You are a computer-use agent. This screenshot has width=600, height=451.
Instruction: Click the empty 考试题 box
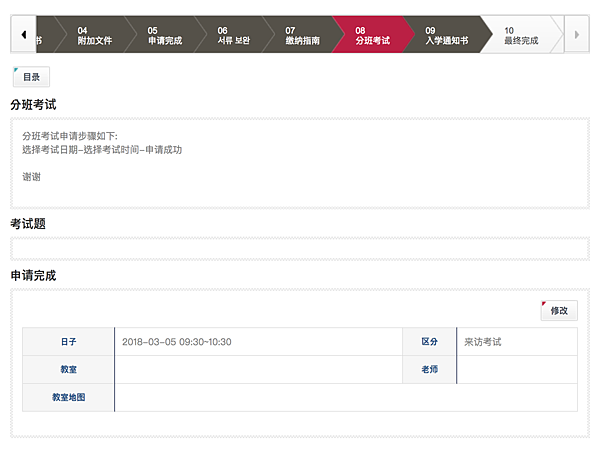[300, 249]
